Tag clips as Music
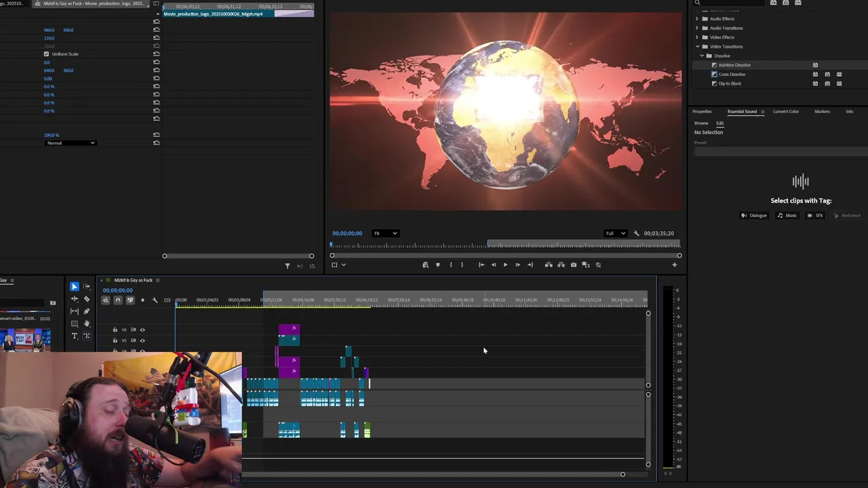 [x=787, y=216]
